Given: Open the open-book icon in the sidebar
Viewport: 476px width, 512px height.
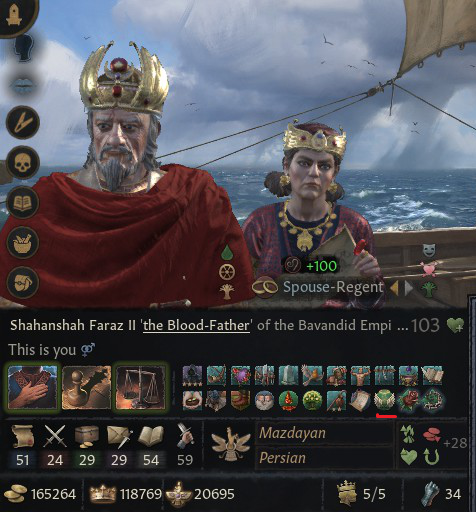Looking at the screenshot, I should pos(23,203).
